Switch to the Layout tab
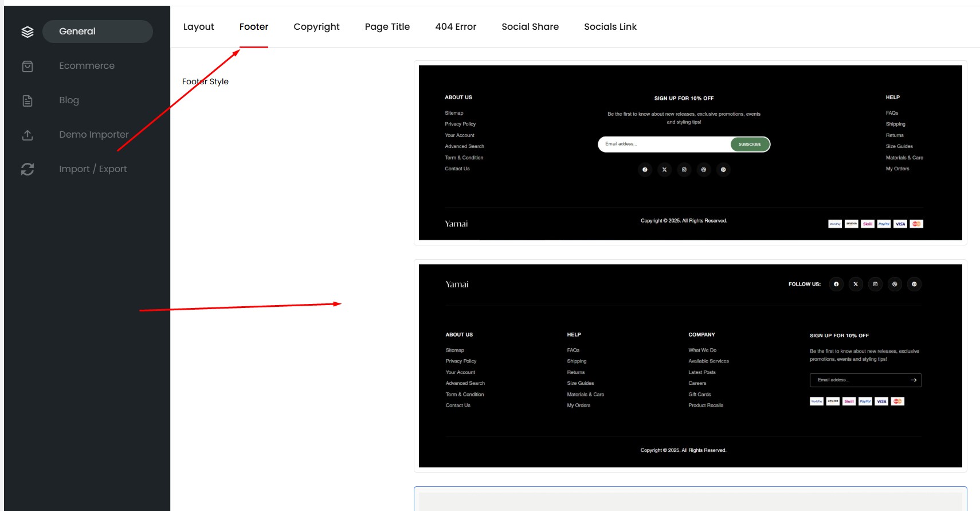Image resolution: width=980 pixels, height=511 pixels. coord(198,27)
